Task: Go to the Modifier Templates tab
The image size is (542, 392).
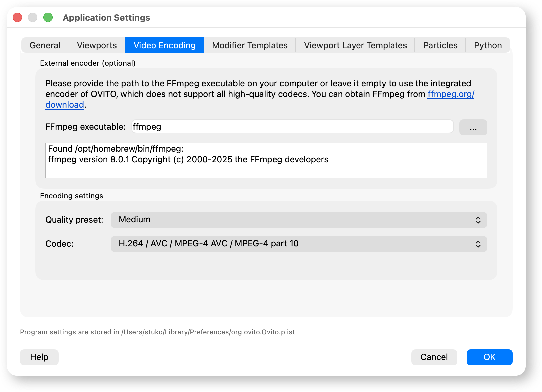Action: tap(250, 45)
